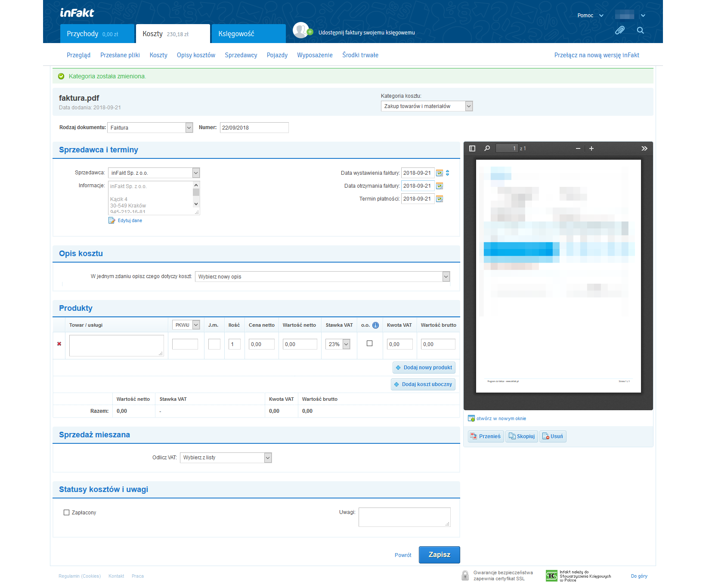Viewport: 706px width, 588px height.
Task: Open calendar for Termin płatności
Action: 440,199
